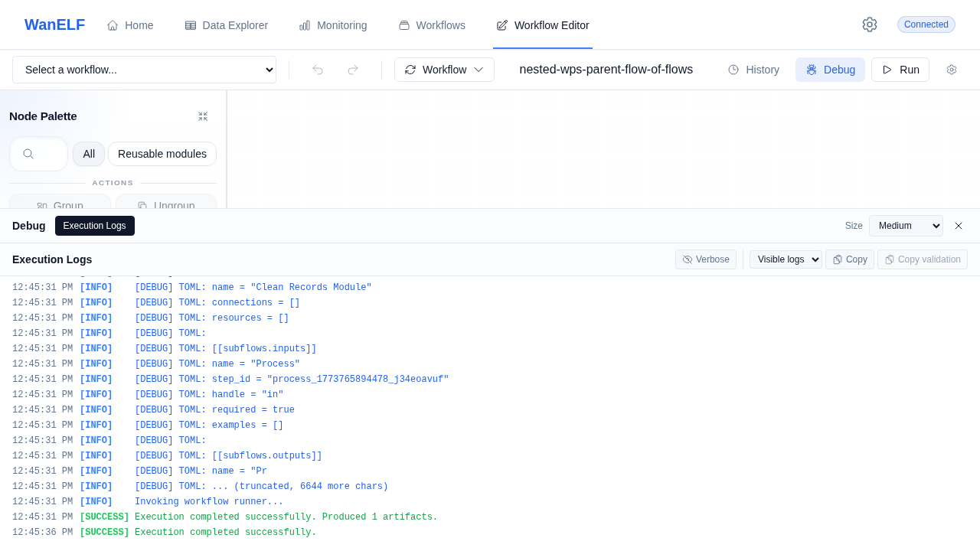Click the handle = "in" log line
Viewport: 980px width, 551px height.
pyautogui.click(x=490, y=395)
